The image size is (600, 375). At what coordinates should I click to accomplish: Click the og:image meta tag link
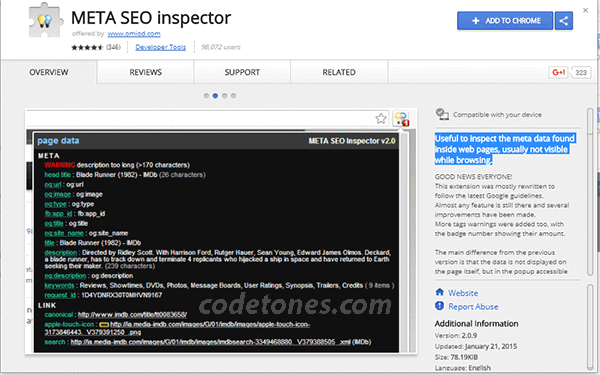coord(57,194)
